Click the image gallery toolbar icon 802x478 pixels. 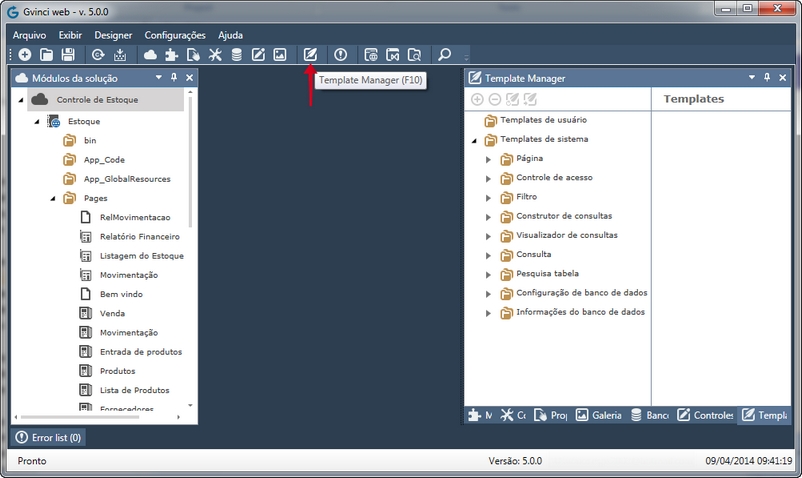click(280, 55)
